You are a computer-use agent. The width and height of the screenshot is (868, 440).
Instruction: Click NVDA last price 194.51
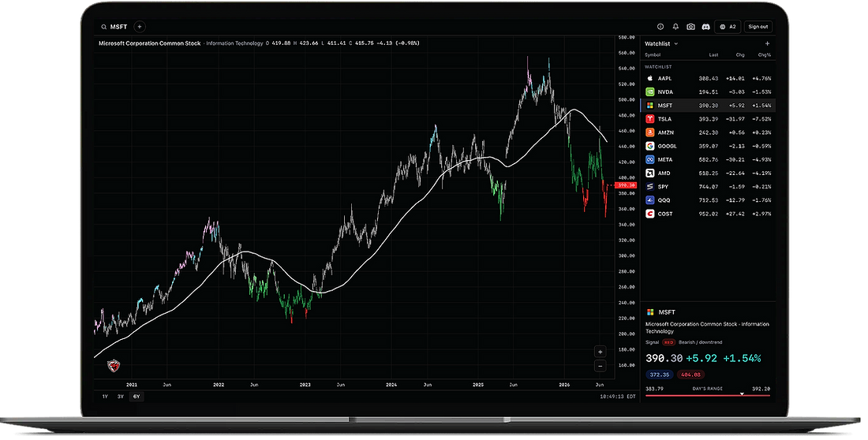click(x=709, y=92)
